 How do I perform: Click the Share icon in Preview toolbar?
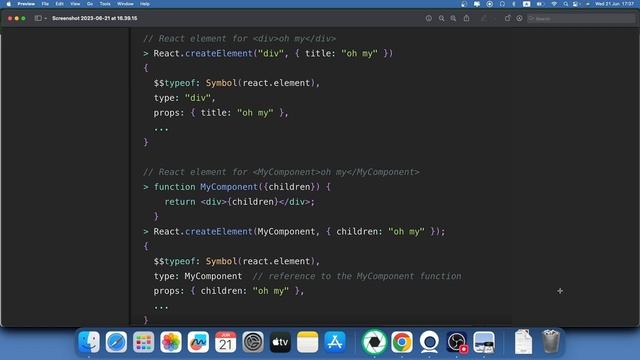[x=466, y=18]
